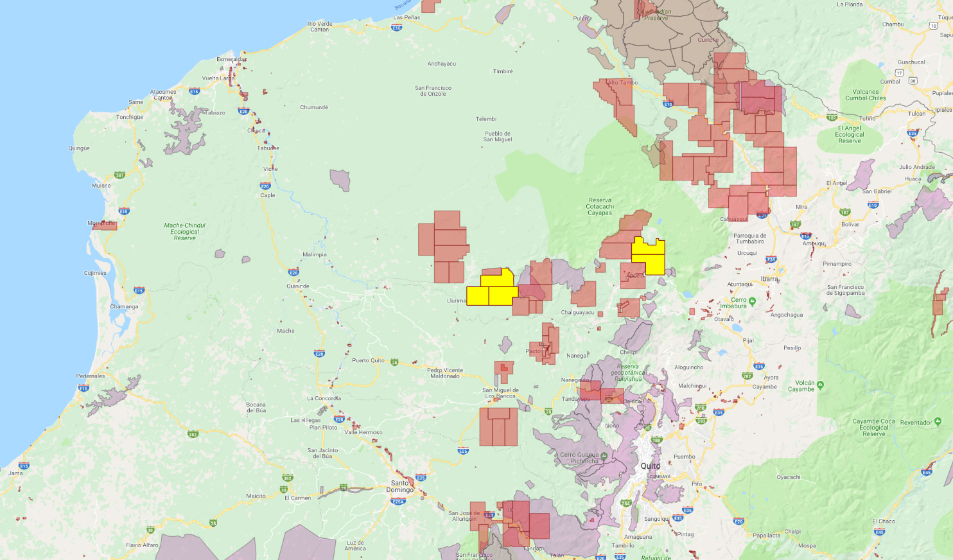This screenshot has height=560, width=953.
Task: Select the 187 shield near Mira
Action: pyautogui.click(x=796, y=225)
